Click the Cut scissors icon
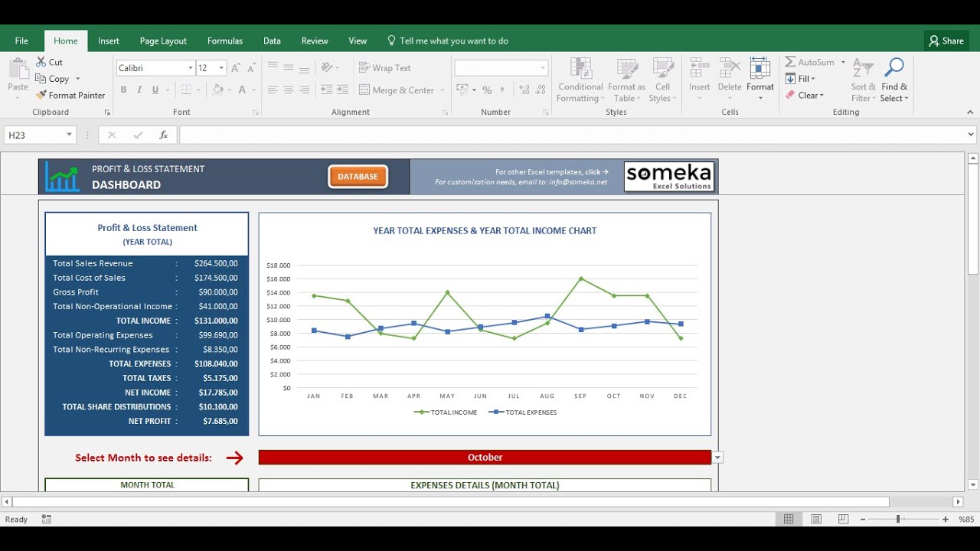 (41, 62)
